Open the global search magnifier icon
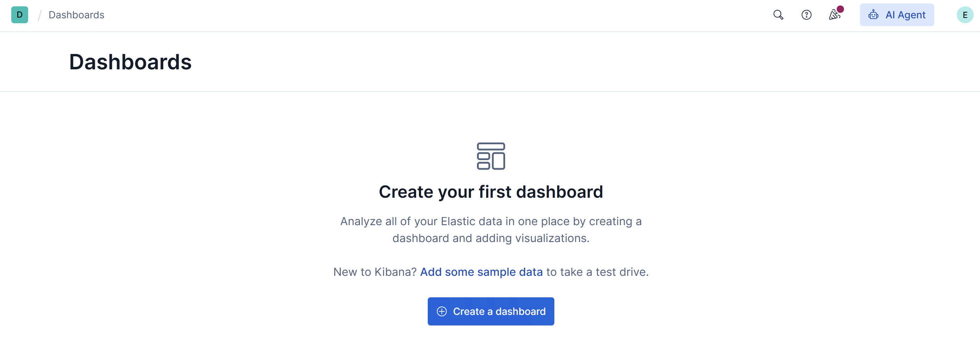The height and width of the screenshot is (361, 980). coord(778,15)
